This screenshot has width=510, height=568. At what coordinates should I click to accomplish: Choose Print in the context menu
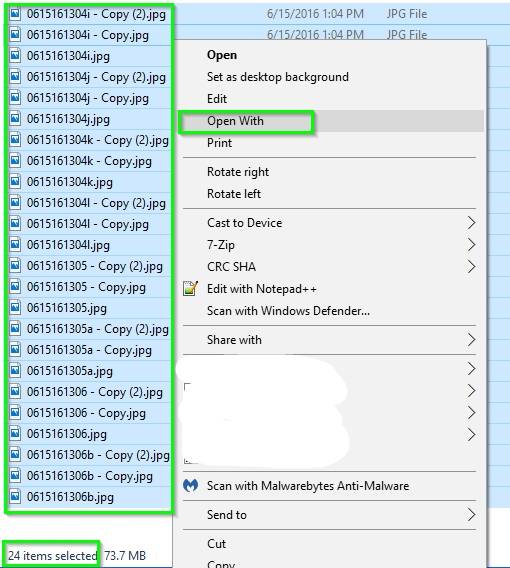tap(219, 143)
